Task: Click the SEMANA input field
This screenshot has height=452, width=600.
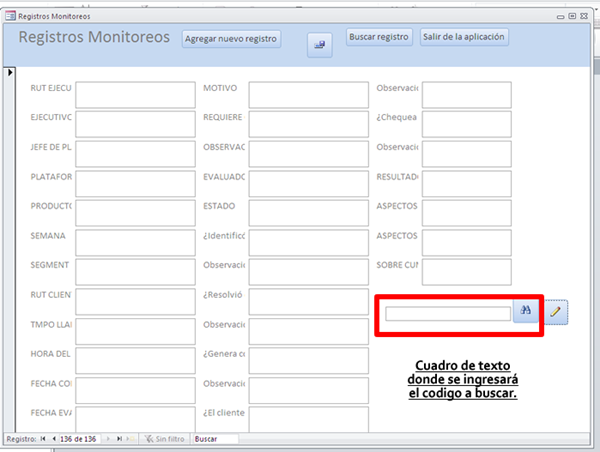Action: point(135,242)
